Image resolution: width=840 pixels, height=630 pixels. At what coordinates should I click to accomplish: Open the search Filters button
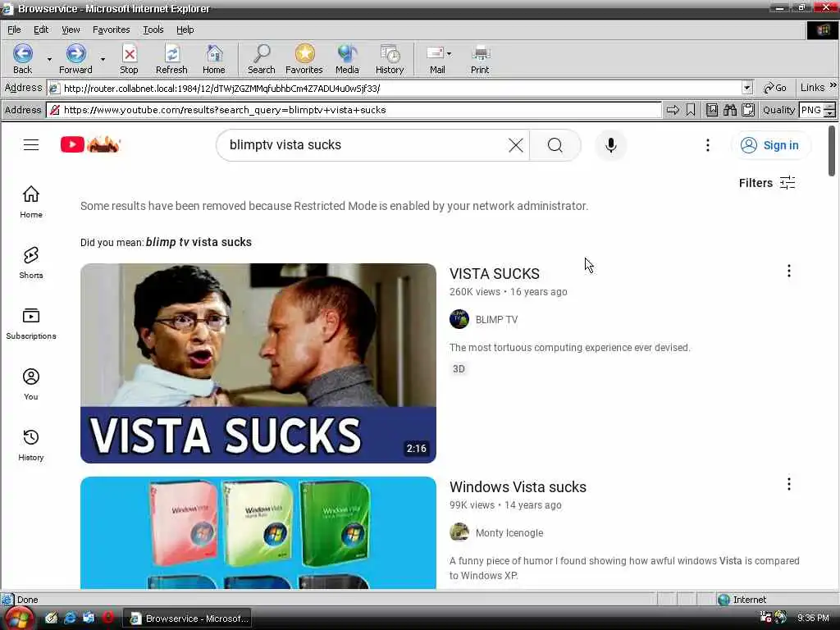click(x=767, y=183)
